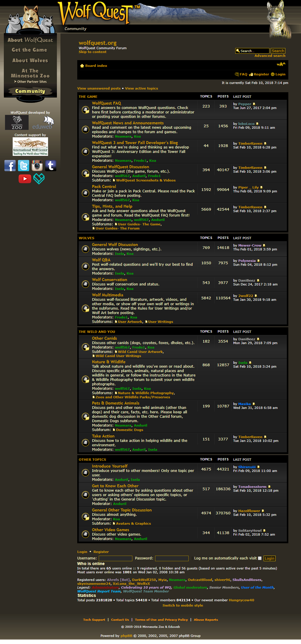
Task: Open Pets & Domestic Animals forum
Action: click(x=116, y=403)
